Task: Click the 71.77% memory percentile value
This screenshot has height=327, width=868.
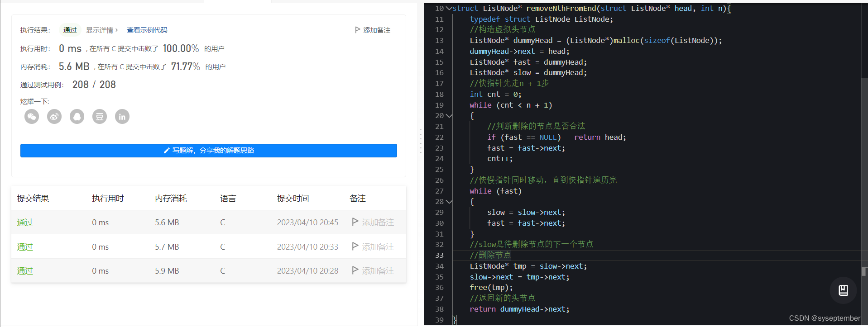Action: 186,66
